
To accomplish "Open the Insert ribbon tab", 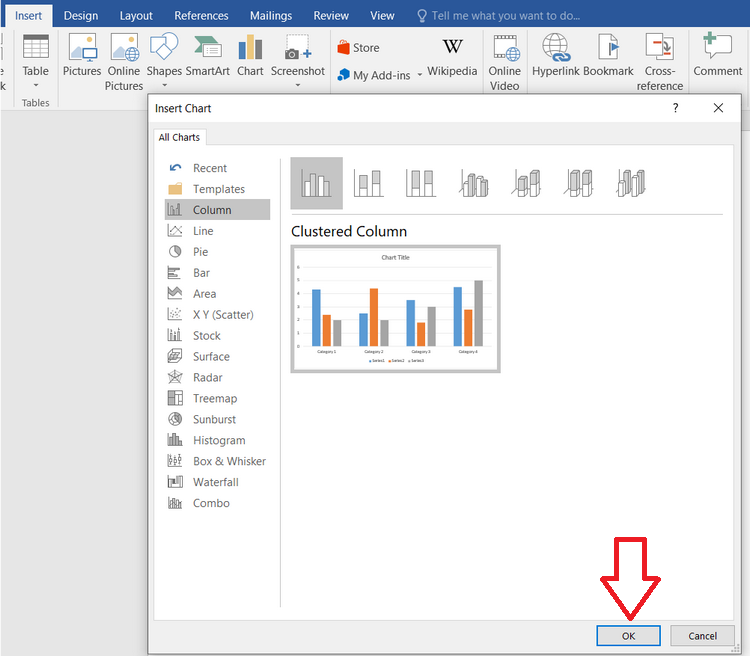I will click(28, 15).
